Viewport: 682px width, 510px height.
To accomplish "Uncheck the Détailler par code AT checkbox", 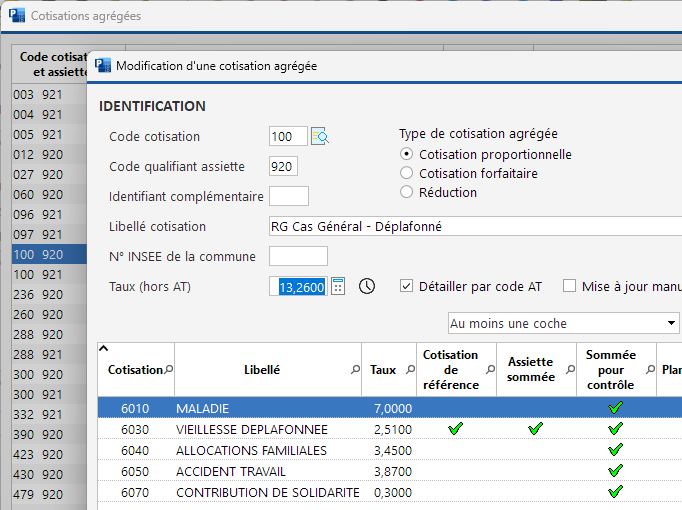I will pos(406,286).
